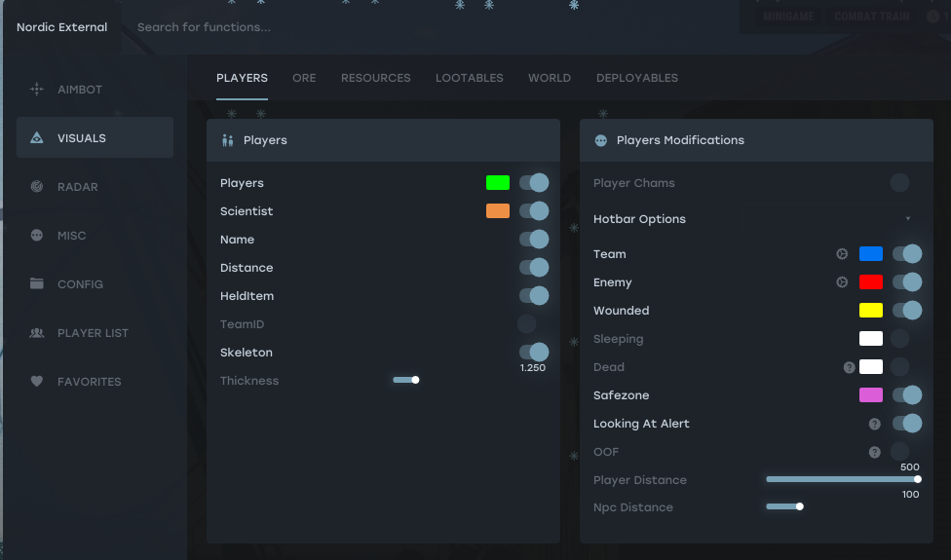This screenshot has height=560, width=951.
Task: Click the Player Distance slider track
Action: (844, 479)
